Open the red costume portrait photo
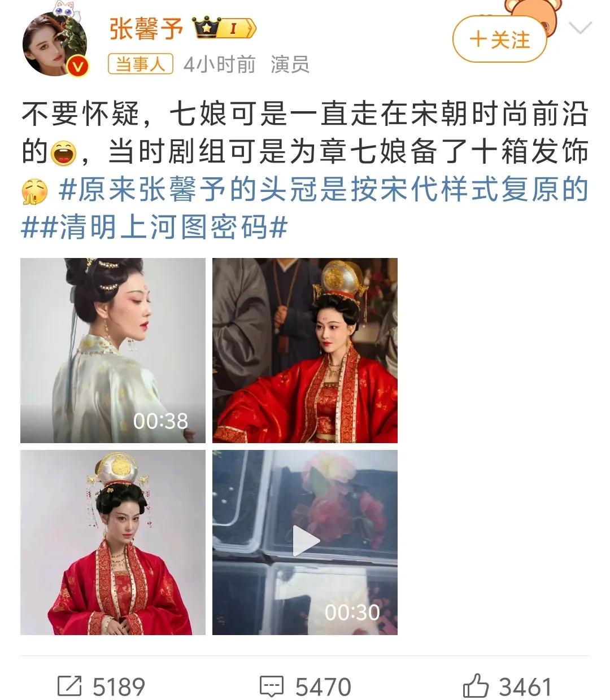 113,542
